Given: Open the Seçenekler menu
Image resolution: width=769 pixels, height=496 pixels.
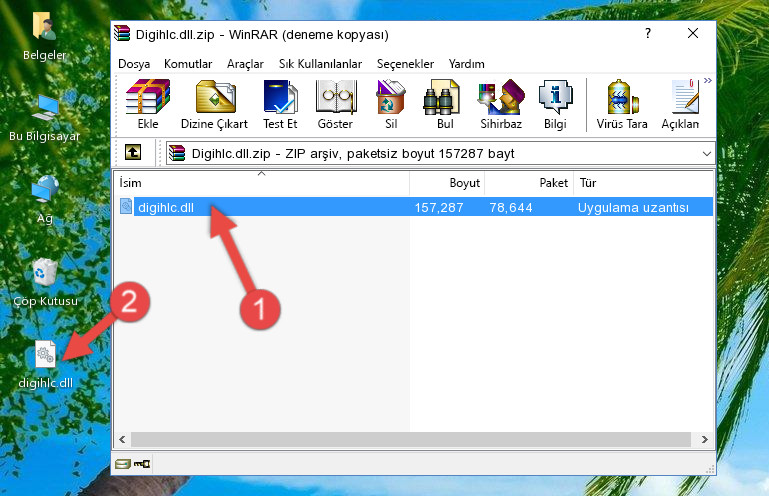Looking at the screenshot, I should click(x=405, y=64).
